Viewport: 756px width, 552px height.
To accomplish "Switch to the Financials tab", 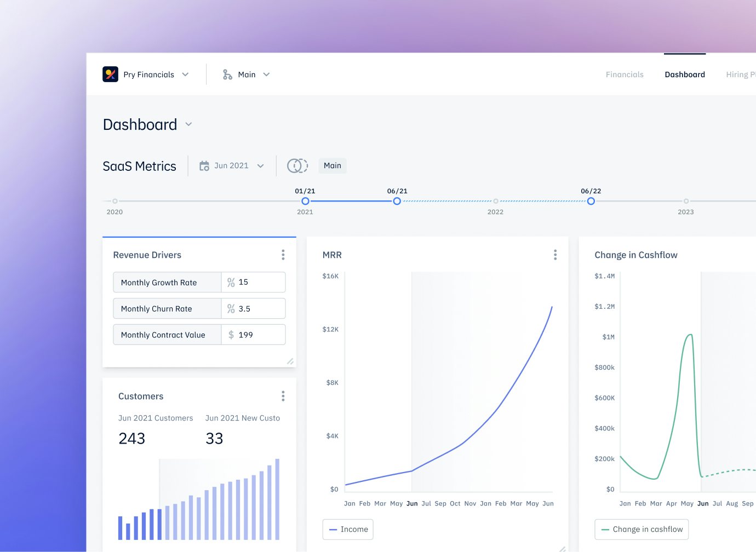I will [625, 74].
